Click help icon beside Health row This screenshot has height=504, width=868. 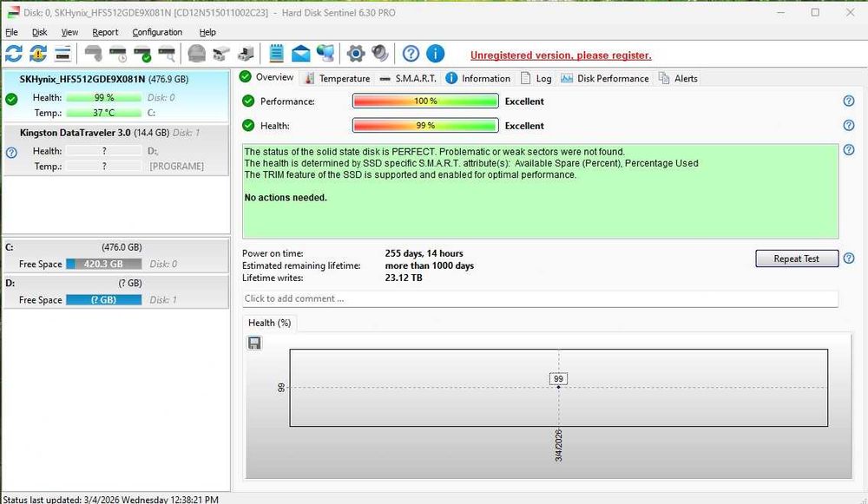(x=849, y=125)
